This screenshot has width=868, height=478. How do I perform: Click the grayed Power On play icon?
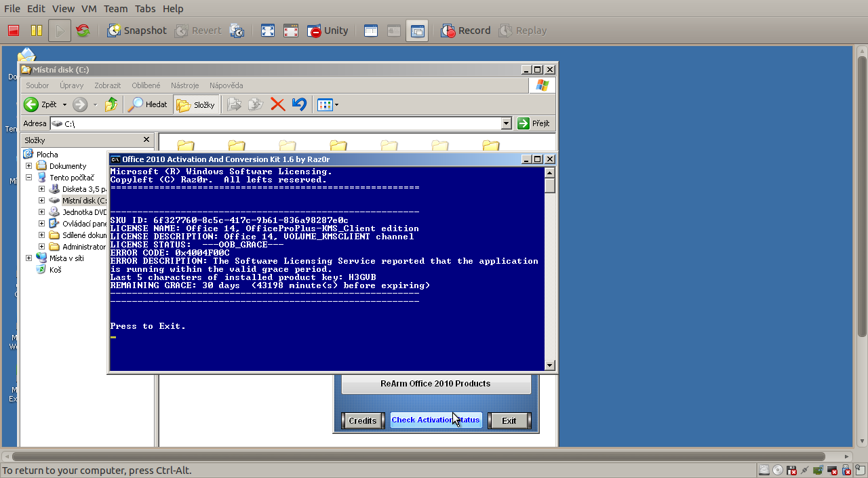pos(60,31)
